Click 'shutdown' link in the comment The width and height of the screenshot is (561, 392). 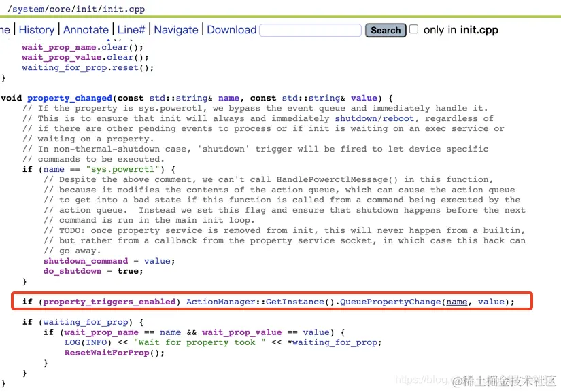356,118
